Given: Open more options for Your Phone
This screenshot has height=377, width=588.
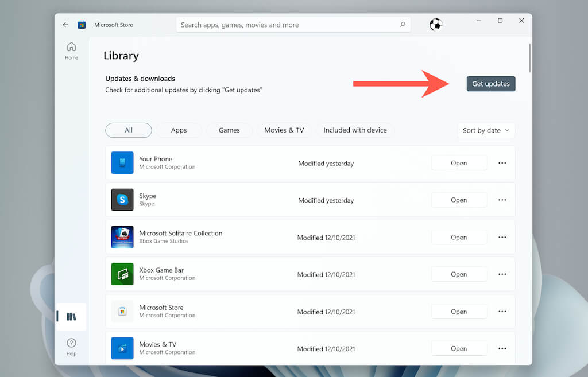Looking at the screenshot, I should tap(502, 163).
